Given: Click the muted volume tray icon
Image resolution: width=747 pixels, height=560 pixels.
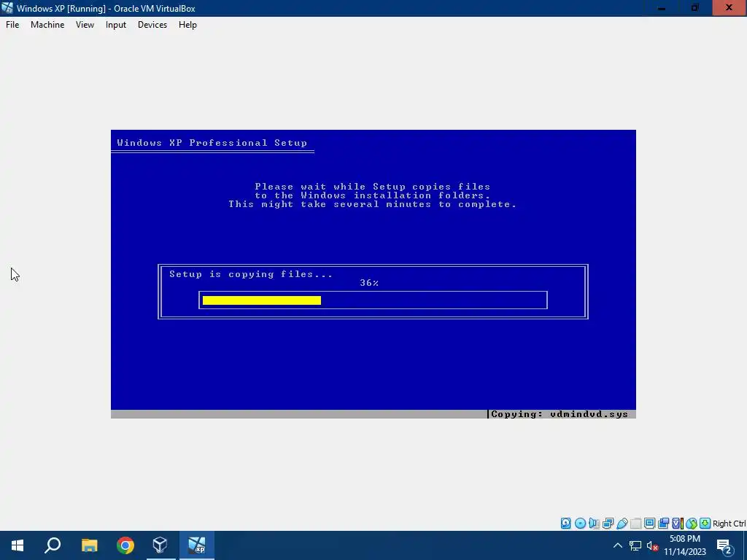Looking at the screenshot, I should (x=653, y=545).
